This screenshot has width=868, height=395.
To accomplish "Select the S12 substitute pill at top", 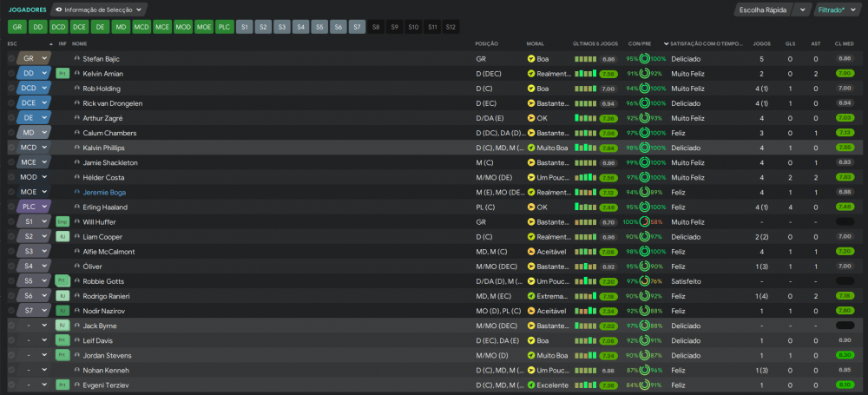I will click(x=450, y=27).
